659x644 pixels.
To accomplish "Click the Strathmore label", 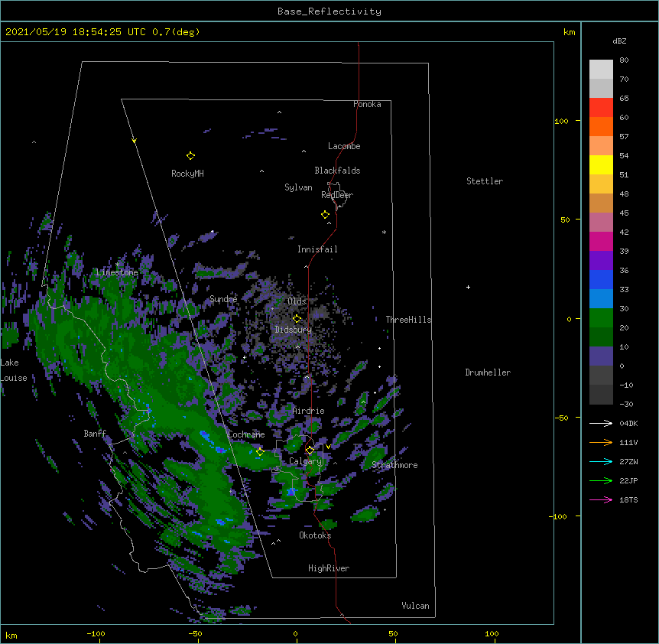I will click(394, 465).
